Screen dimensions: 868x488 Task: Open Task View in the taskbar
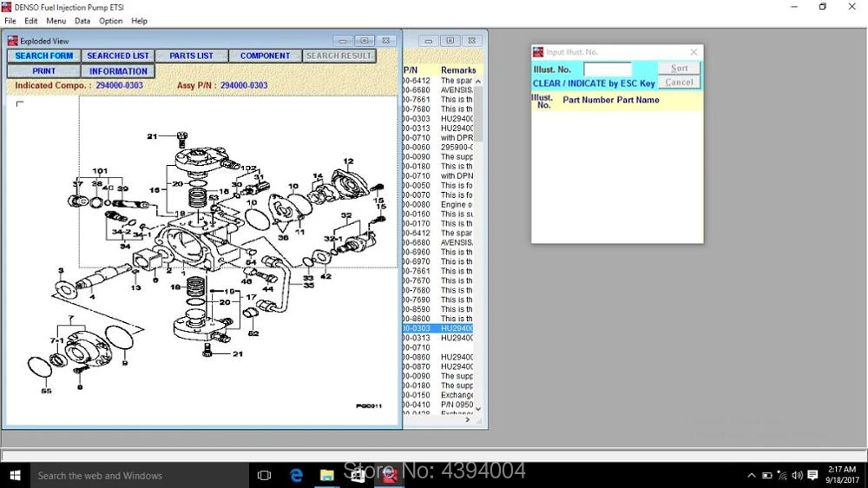point(265,475)
